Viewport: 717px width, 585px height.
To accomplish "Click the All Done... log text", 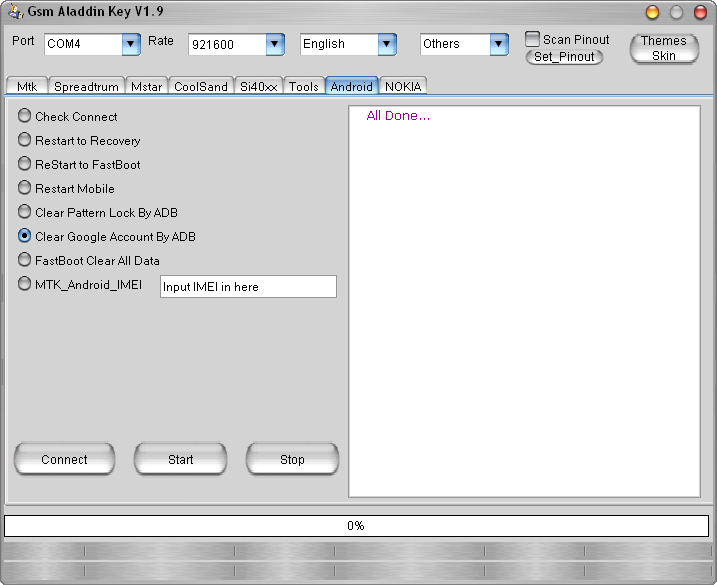I will pyautogui.click(x=398, y=116).
